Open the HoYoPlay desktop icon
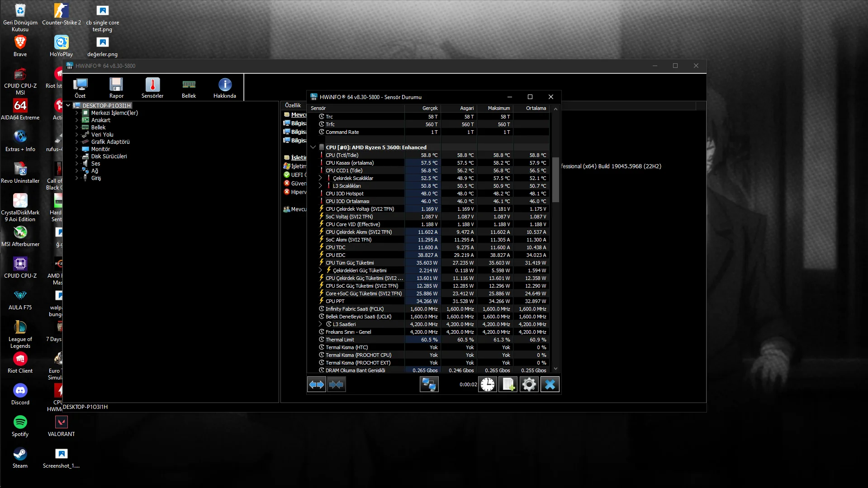 click(61, 46)
